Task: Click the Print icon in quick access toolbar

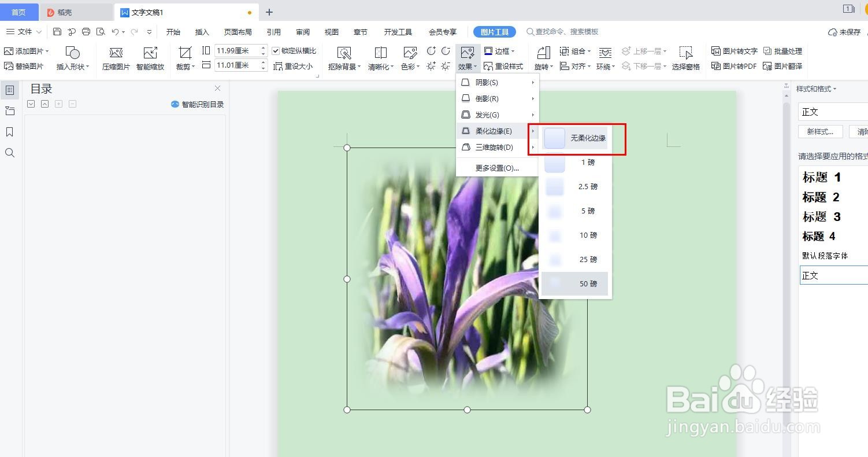Action: tap(86, 32)
